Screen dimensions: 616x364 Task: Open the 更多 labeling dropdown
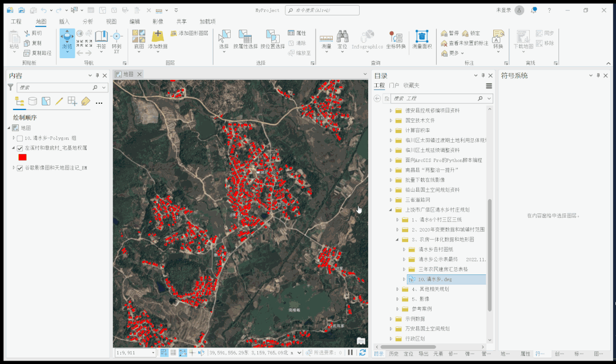coord(453,53)
